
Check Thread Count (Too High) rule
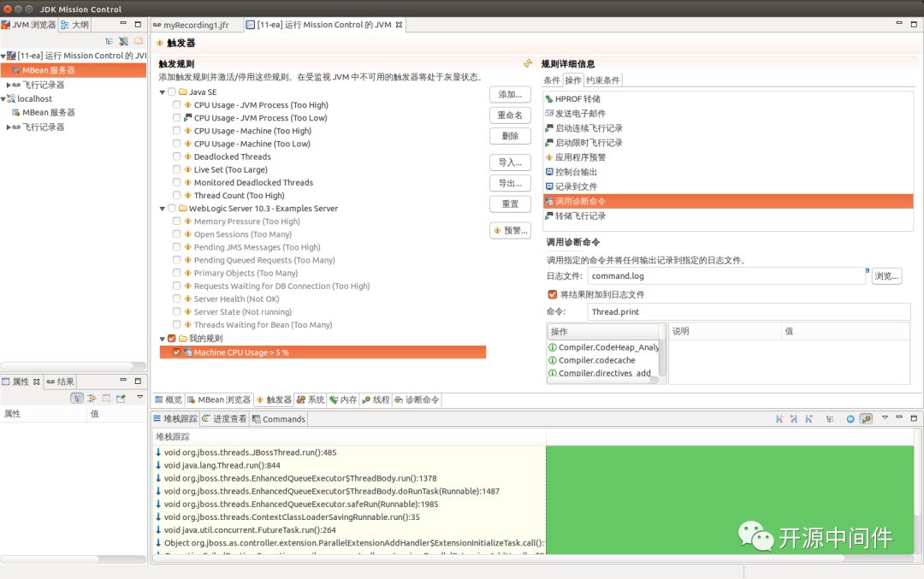(177, 196)
